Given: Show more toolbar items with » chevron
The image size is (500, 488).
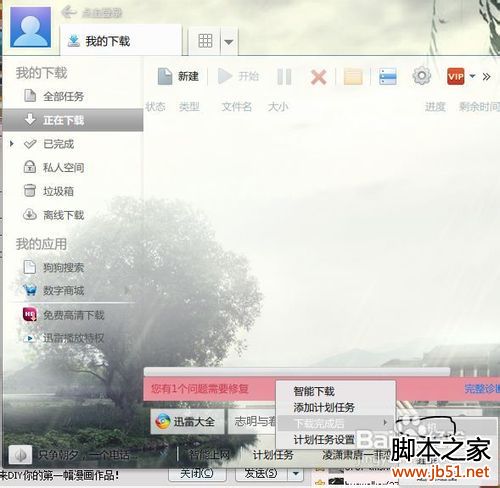Looking at the screenshot, I should (x=486, y=77).
